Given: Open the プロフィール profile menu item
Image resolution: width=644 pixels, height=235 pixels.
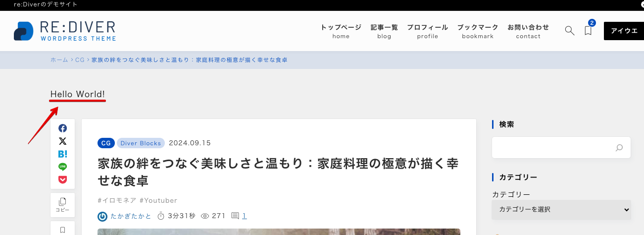Looking at the screenshot, I should pos(428,31).
